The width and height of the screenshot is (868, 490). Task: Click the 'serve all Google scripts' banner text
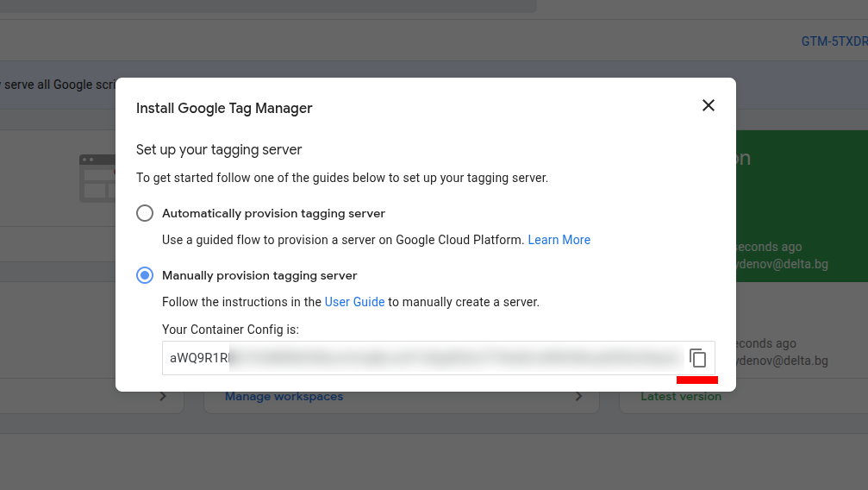[x=57, y=85]
